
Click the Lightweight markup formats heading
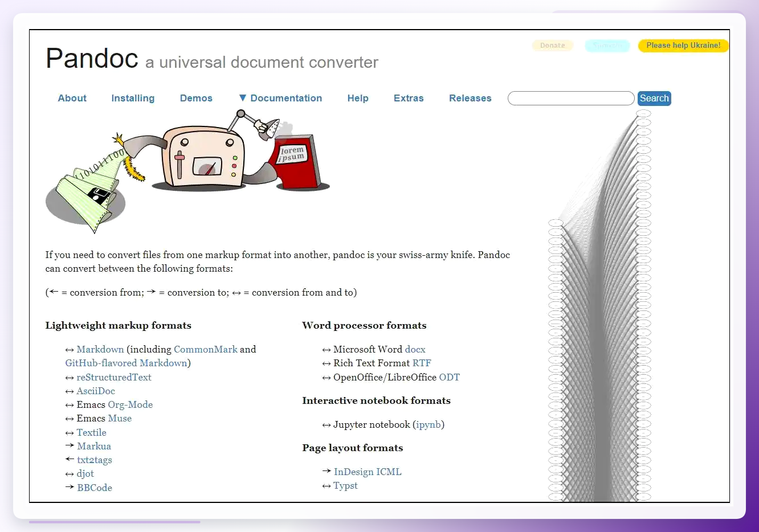119,325
